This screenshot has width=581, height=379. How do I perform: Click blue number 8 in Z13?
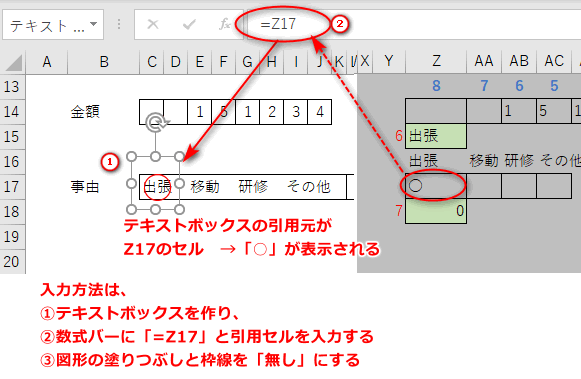[436, 86]
